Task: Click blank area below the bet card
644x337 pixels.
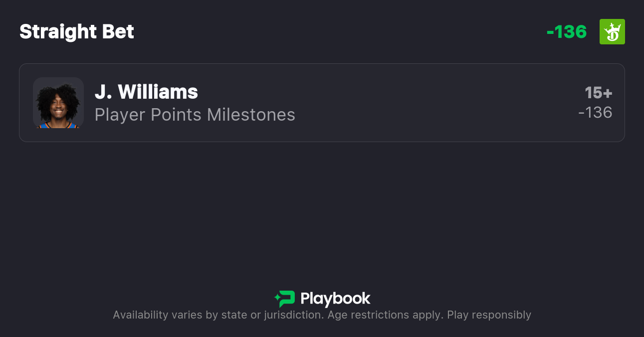Action: [x=322, y=209]
